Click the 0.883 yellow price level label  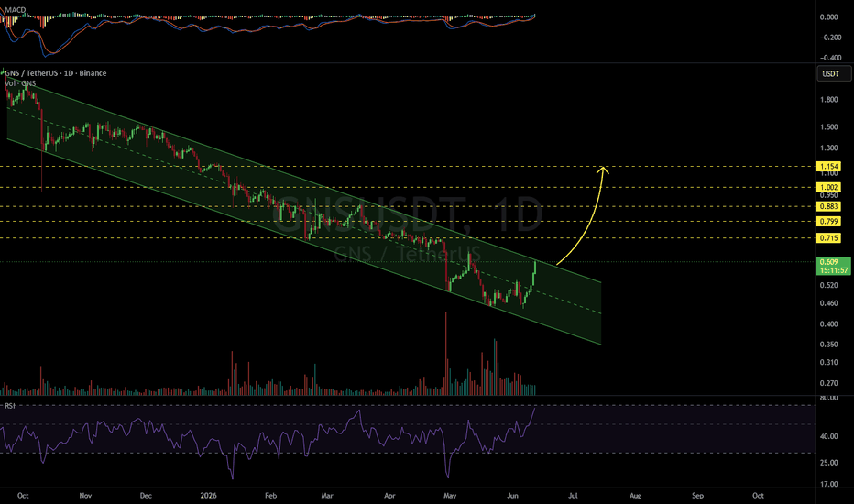point(827,206)
